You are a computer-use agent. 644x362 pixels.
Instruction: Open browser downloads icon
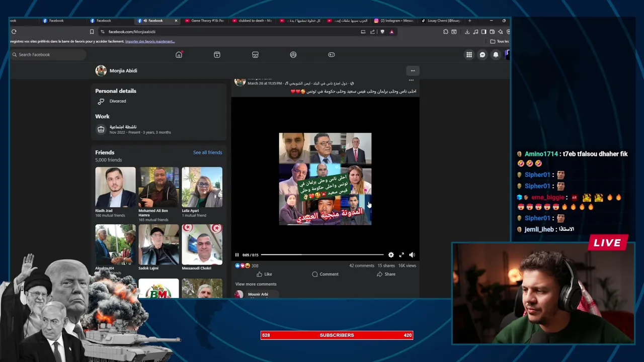tap(467, 32)
